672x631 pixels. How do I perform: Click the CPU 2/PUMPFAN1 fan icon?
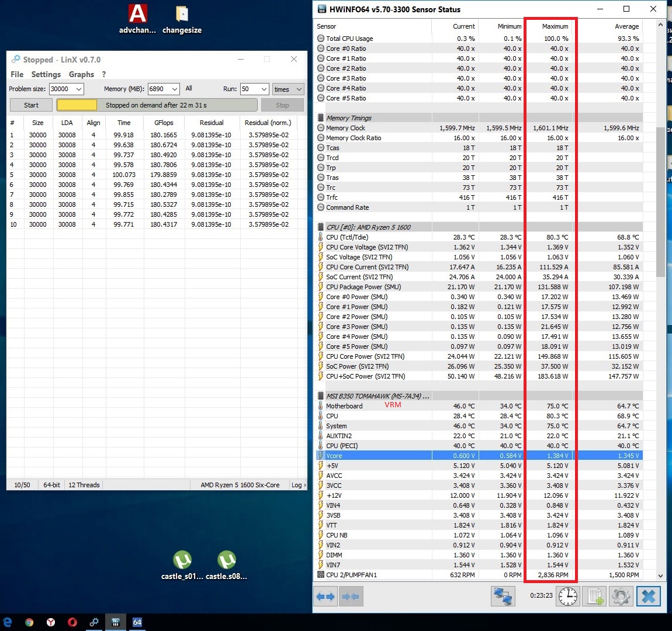(x=321, y=574)
